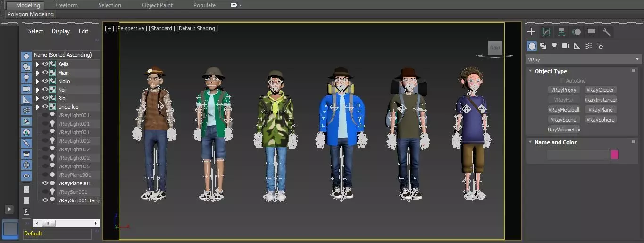The width and height of the screenshot is (644, 243).
Task: Click the ViewCube Front face in the viewport
Action: coord(495,48)
